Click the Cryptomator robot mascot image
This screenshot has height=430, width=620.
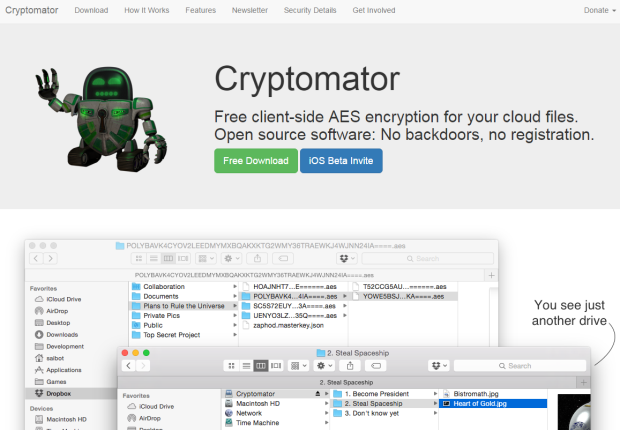pyautogui.click(x=101, y=119)
